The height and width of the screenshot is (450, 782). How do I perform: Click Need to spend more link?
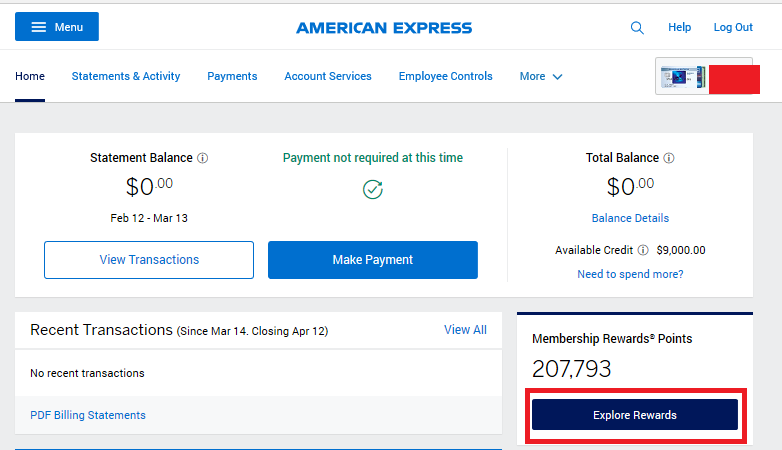[630, 274]
